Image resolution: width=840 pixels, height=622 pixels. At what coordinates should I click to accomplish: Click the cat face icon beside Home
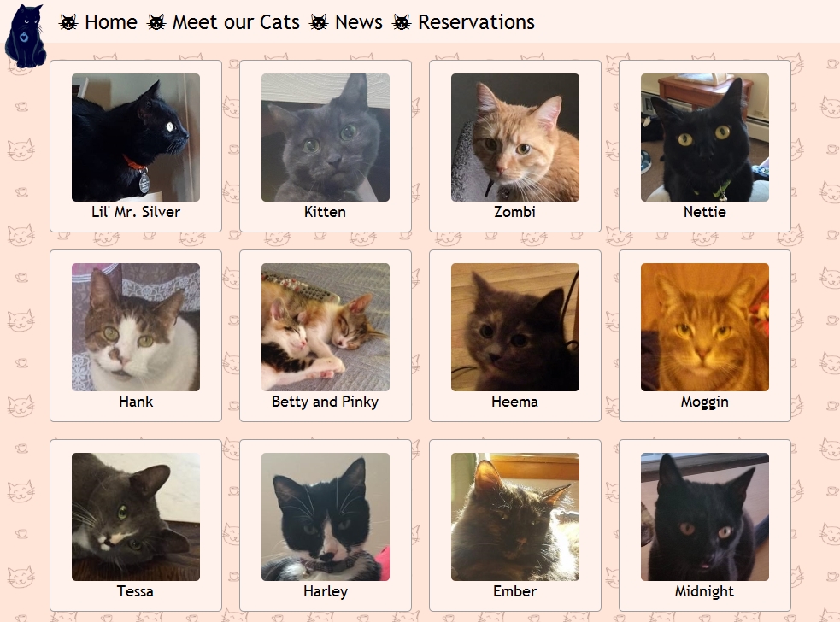[68, 22]
